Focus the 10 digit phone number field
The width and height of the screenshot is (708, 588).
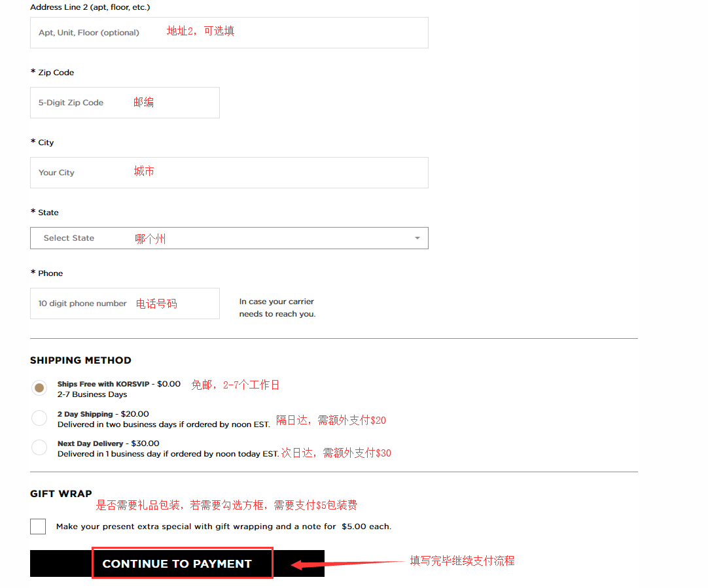pyautogui.click(x=124, y=303)
